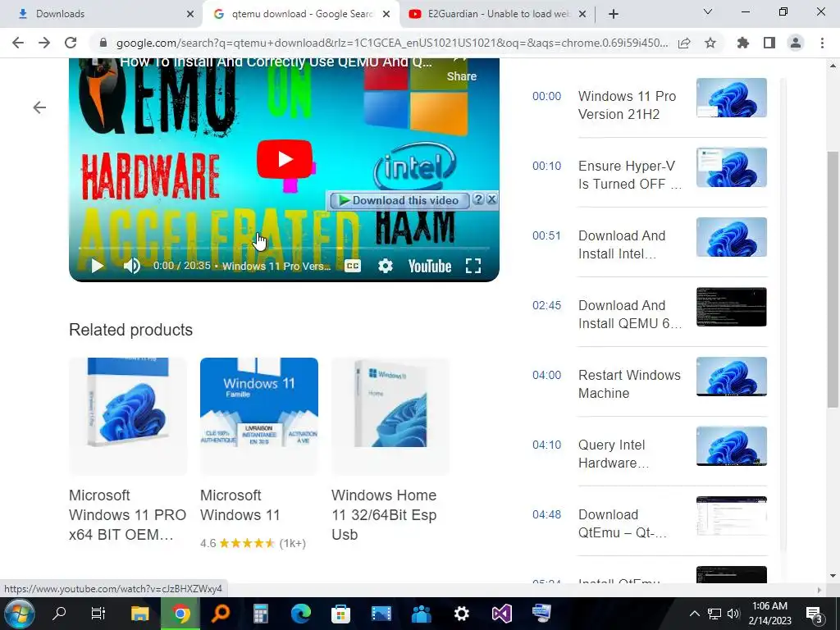Click Download this video button
840x630 pixels.
tap(399, 200)
